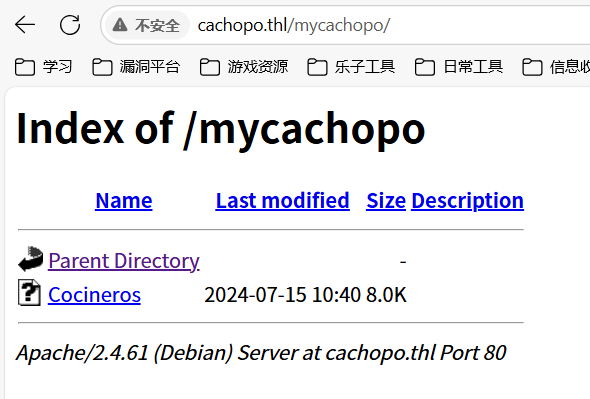590x399 pixels.
Task: Open the cut-off 信息 bookmark folder
Action: coord(556,67)
